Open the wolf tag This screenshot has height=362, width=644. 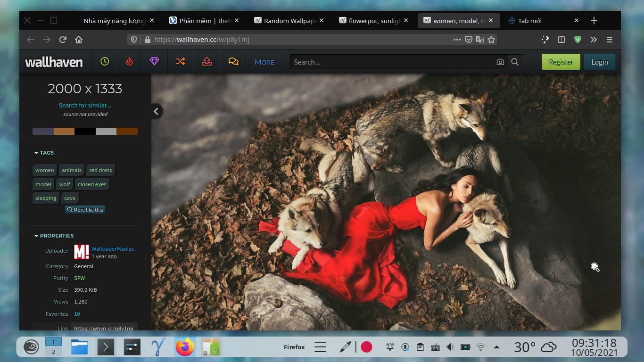point(65,184)
